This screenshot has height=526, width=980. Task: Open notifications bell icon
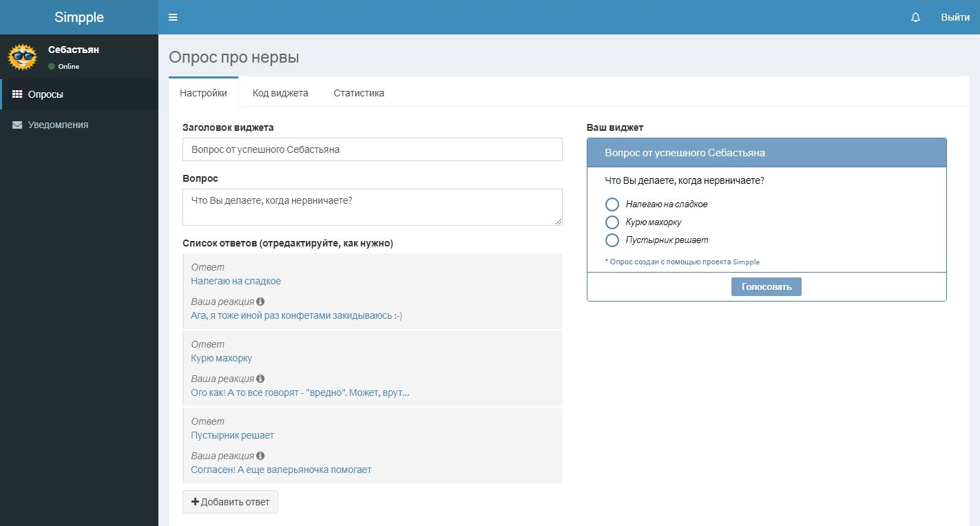[x=915, y=17]
